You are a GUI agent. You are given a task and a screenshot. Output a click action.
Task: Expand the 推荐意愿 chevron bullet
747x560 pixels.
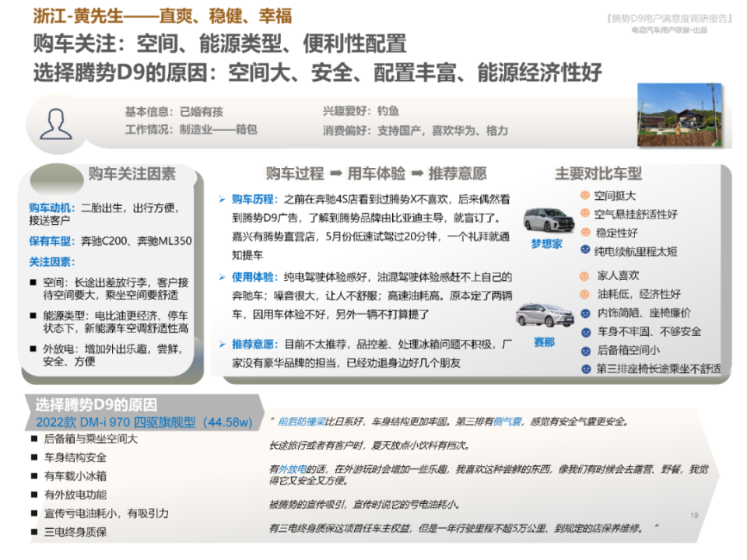pyautogui.click(x=222, y=342)
